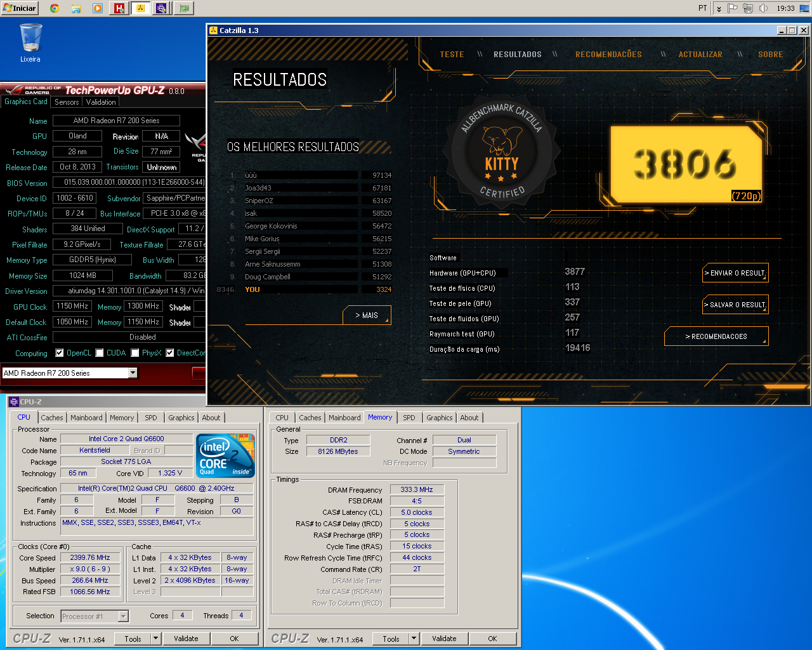812x650 pixels.
Task: Click the PT language indicator
Action: [702, 8]
